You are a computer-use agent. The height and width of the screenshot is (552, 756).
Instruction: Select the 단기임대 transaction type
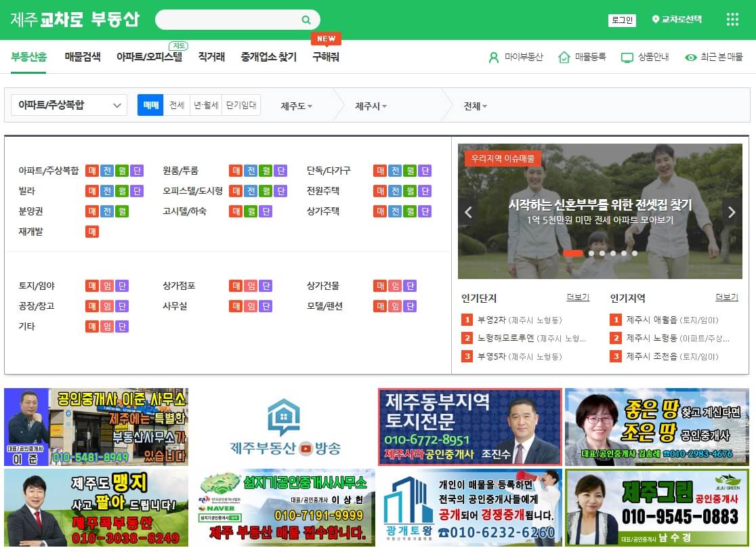click(242, 105)
